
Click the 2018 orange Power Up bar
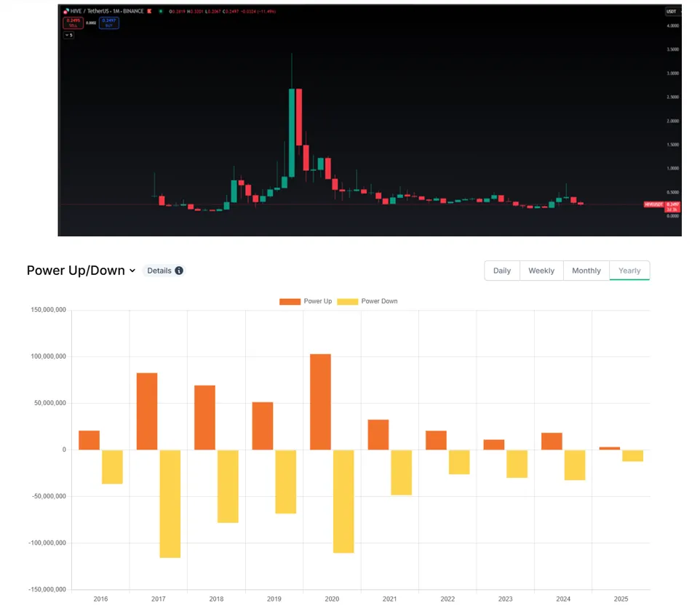pyautogui.click(x=205, y=418)
